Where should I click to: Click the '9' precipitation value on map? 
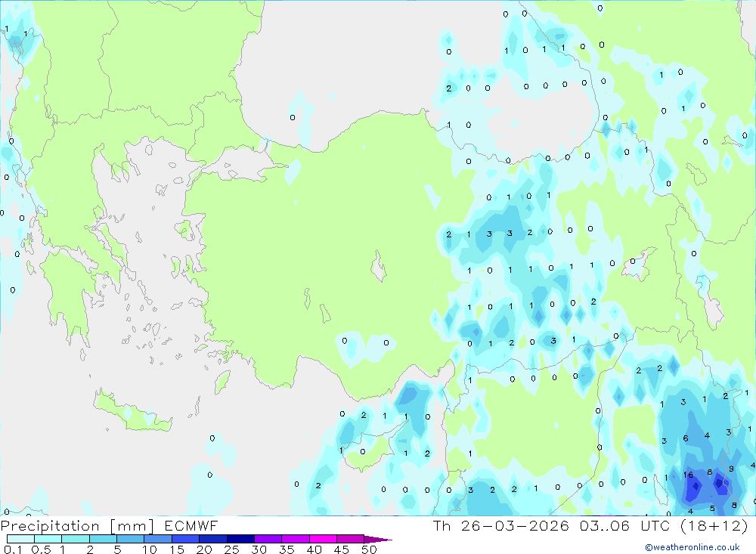tap(731, 469)
